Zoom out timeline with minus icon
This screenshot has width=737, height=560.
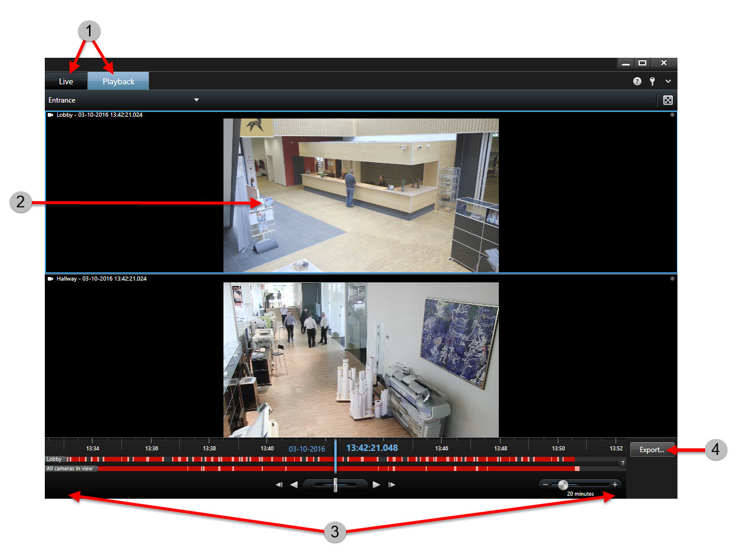pyautogui.click(x=545, y=485)
